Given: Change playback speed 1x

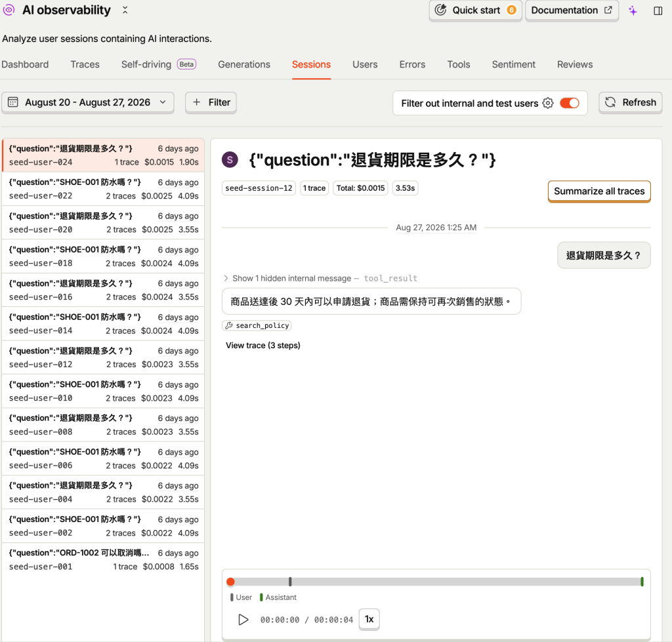Looking at the screenshot, I should 369,619.
